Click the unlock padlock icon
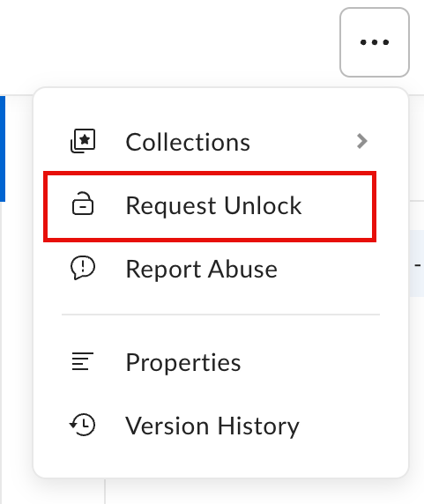The width and height of the screenshot is (424, 504). tap(83, 204)
